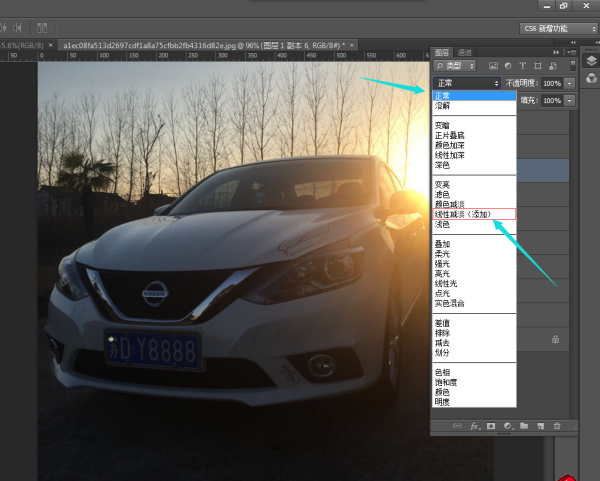Image resolution: width=600 pixels, height=481 pixels.
Task: Click the distribute spacing icon in options bar
Action: [x=42, y=28]
